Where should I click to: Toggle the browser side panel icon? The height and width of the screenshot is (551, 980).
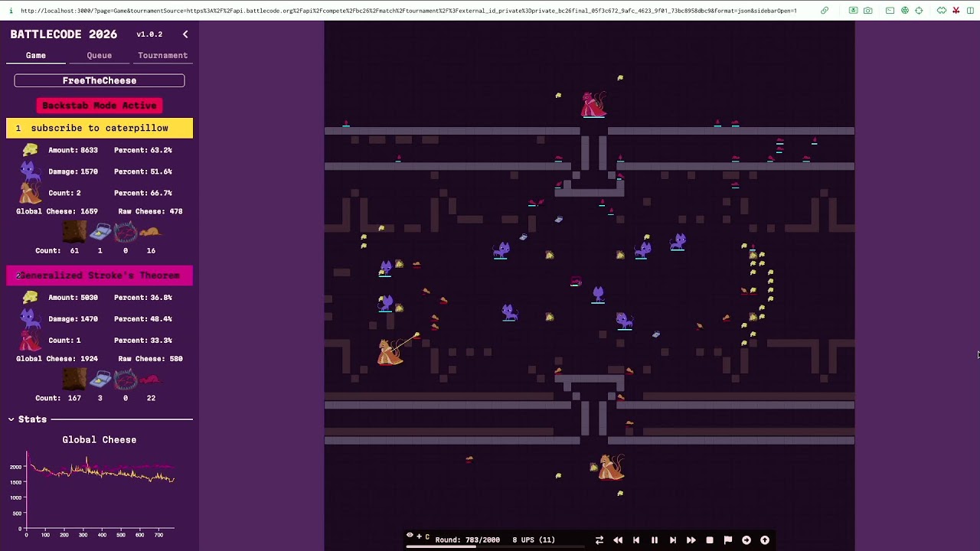click(x=970, y=11)
